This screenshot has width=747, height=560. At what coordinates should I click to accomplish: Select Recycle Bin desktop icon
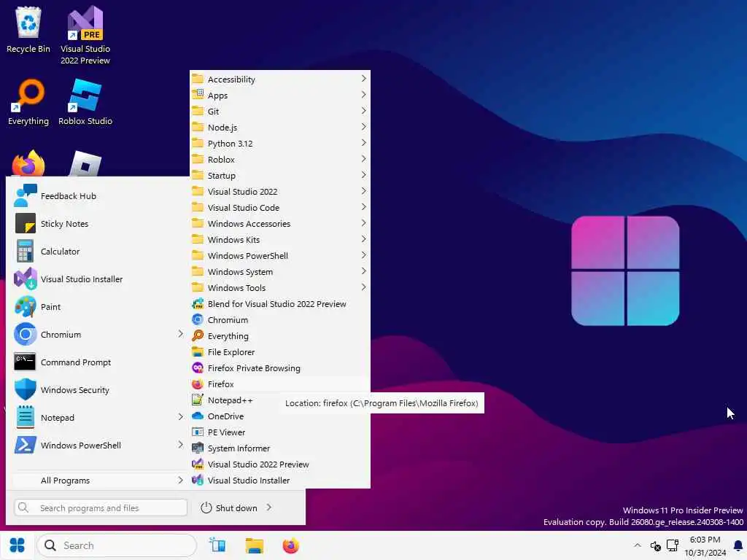(28, 31)
